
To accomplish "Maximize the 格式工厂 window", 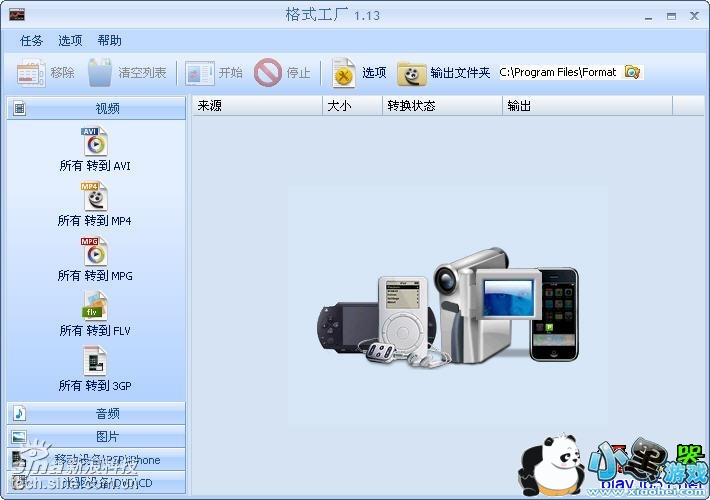I will coord(671,16).
